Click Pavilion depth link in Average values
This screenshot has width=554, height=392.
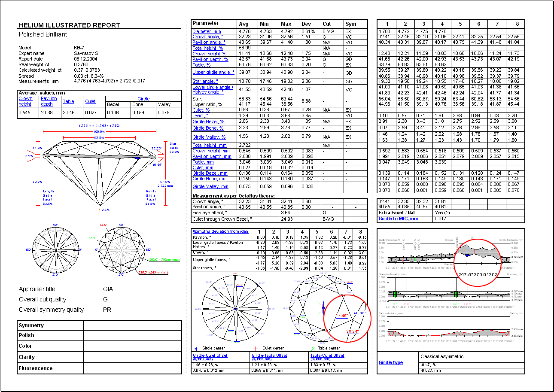click(49, 101)
